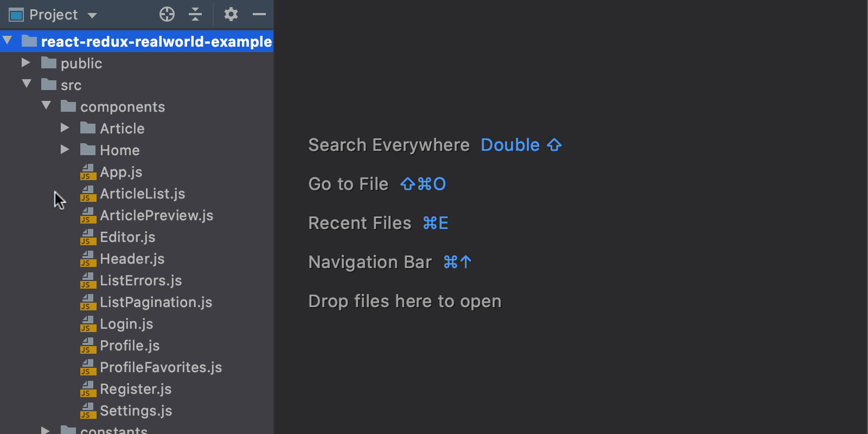Select ArticleList.js in the tree
The height and width of the screenshot is (434, 868).
tap(143, 194)
